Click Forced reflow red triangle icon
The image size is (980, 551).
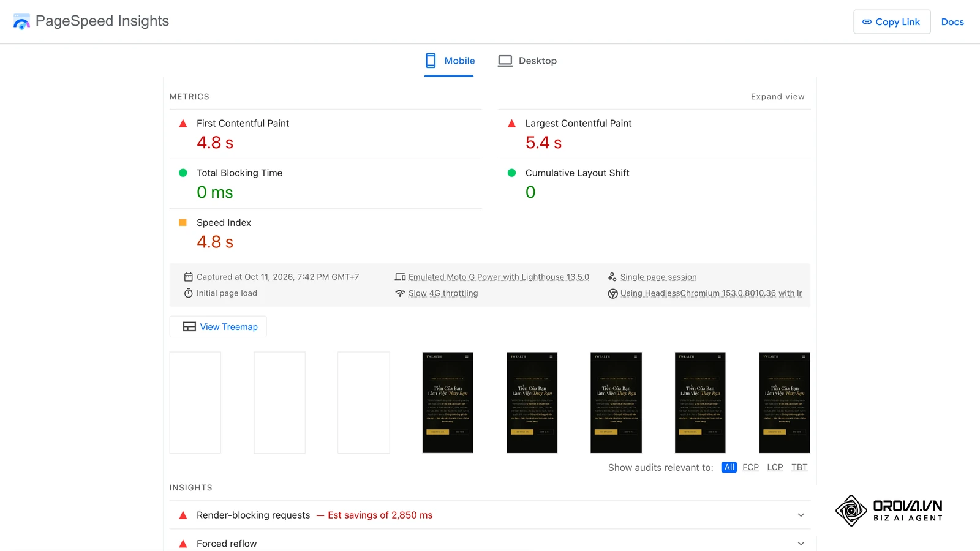tap(183, 544)
